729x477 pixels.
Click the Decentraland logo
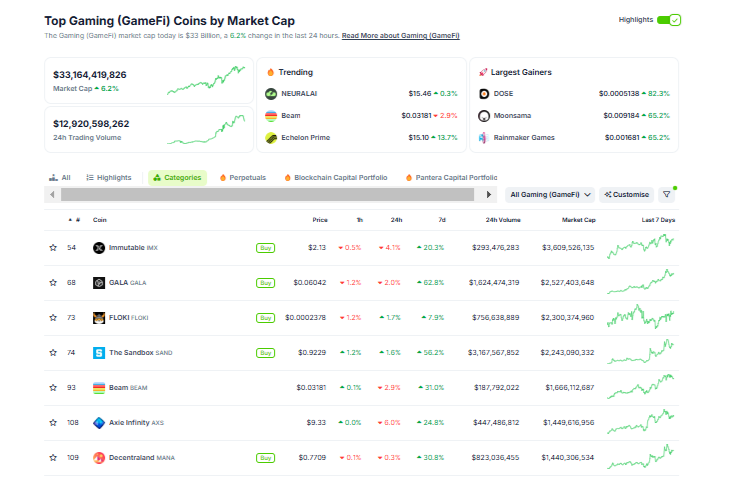99,458
